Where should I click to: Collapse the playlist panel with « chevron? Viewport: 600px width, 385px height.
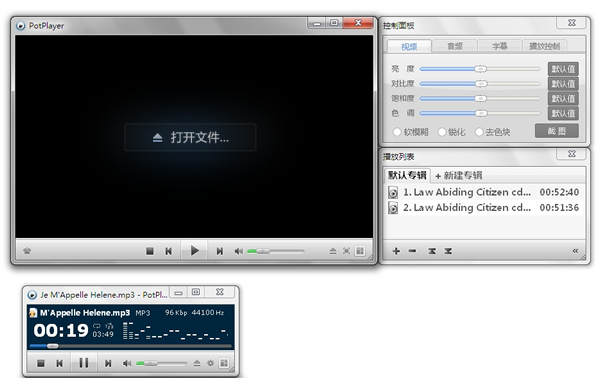point(575,251)
